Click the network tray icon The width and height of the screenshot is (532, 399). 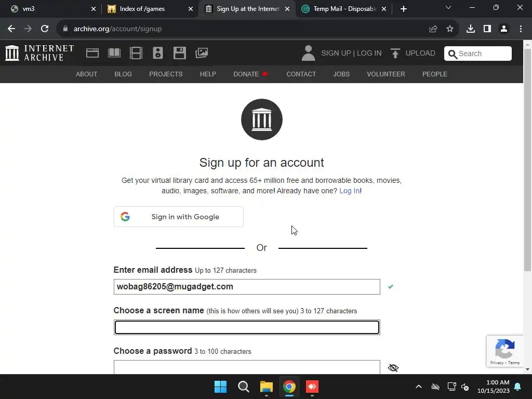pyautogui.click(x=451, y=387)
